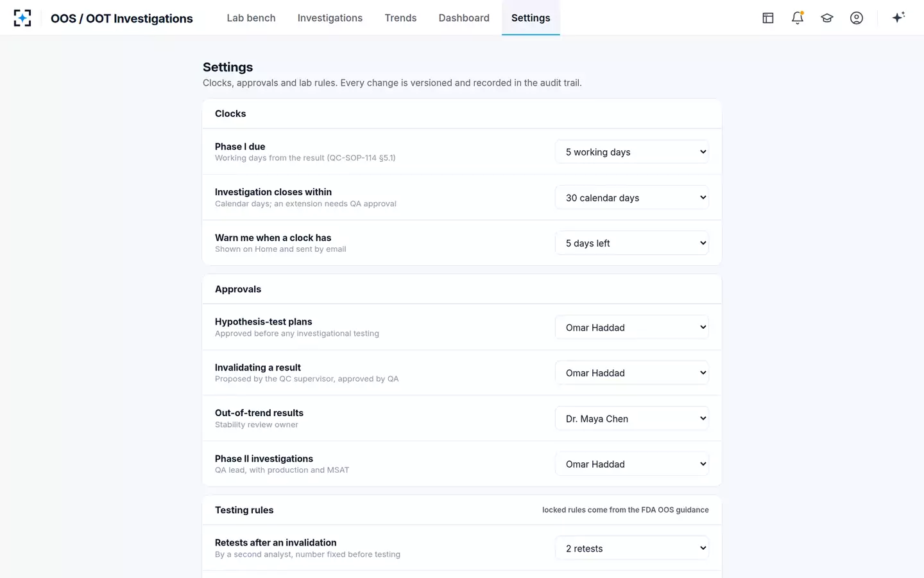
Task: Click the 'Phase I due' setting label
Action: tap(240, 146)
